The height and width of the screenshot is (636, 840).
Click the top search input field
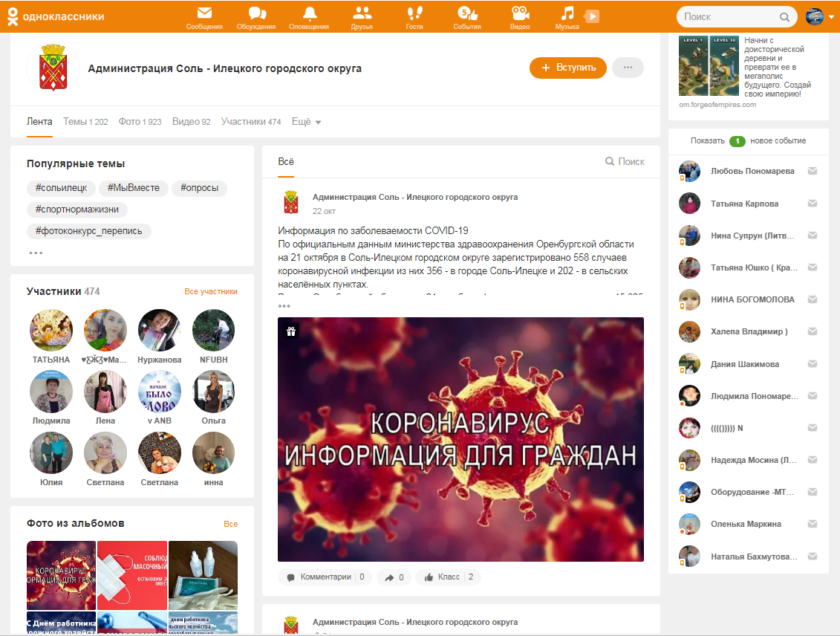pyautogui.click(x=728, y=16)
